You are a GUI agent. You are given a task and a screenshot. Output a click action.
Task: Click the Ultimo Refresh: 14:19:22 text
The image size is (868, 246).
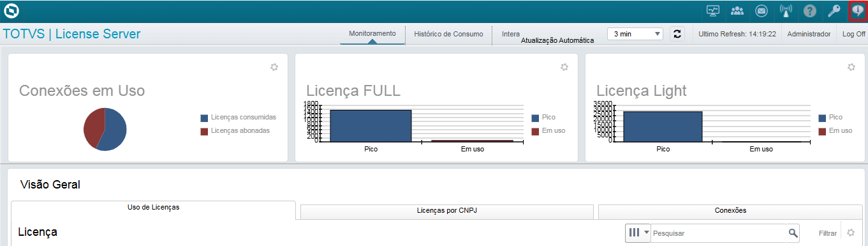coord(737,34)
